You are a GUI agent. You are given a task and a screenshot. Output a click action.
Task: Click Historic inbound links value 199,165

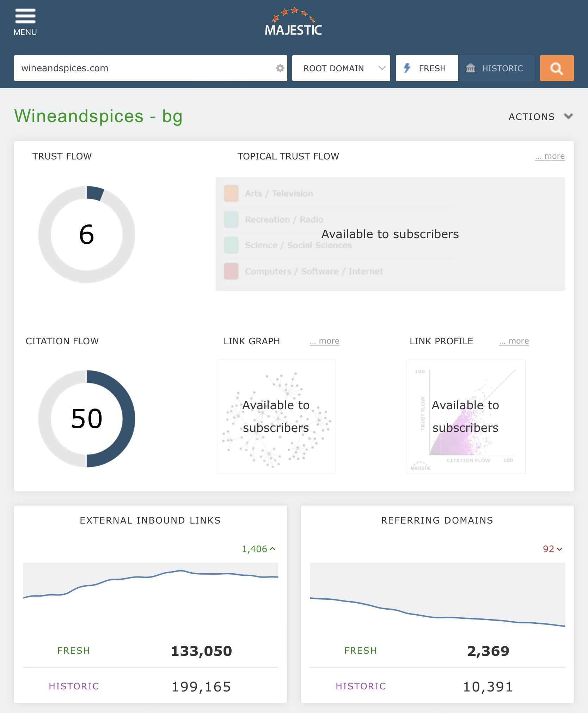click(x=201, y=687)
